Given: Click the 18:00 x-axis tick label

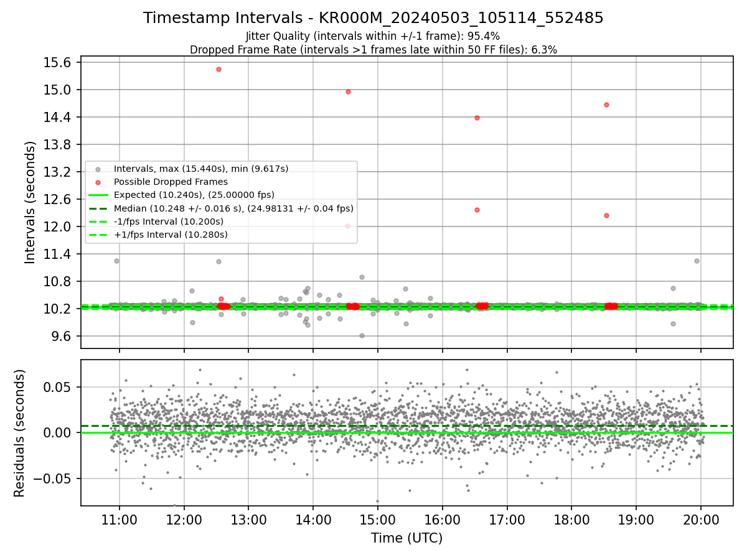Looking at the screenshot, I should click(571, 519).
